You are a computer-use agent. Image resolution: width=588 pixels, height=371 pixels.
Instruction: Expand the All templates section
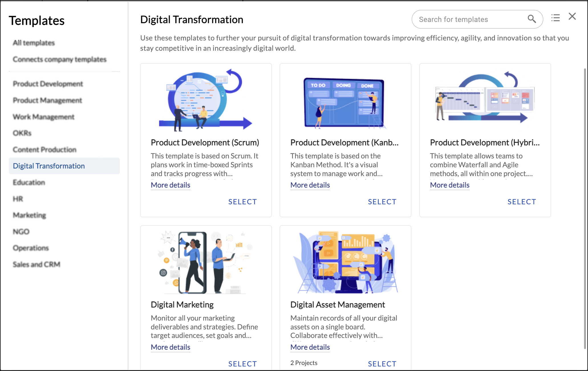tap(34, 43)
